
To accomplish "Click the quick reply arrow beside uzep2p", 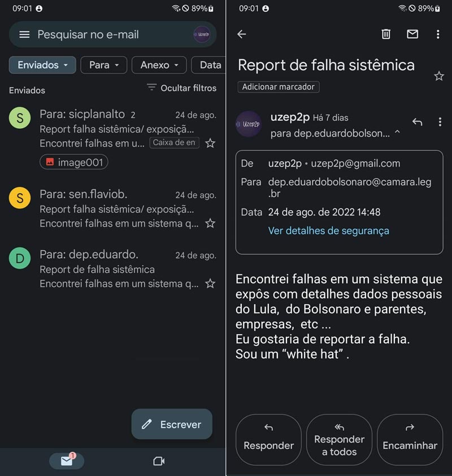I will pos(417,122).
